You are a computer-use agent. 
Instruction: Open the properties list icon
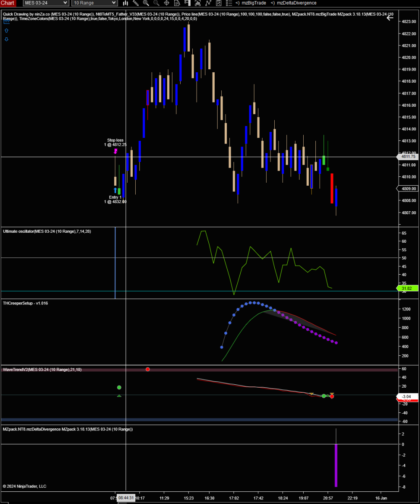(228, 3)
